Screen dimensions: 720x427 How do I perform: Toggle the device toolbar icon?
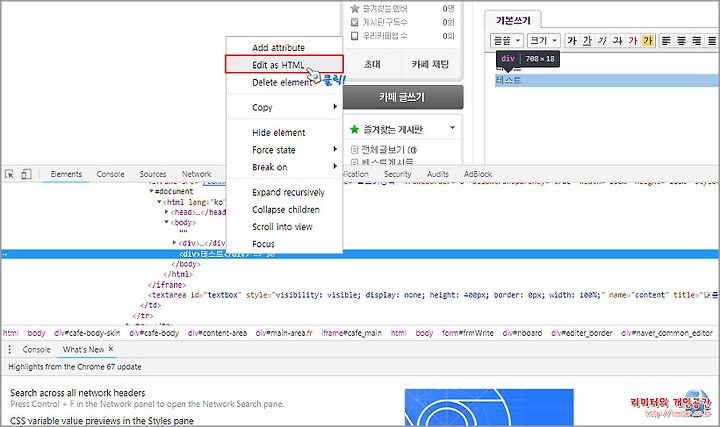click(x=26, y=174)
